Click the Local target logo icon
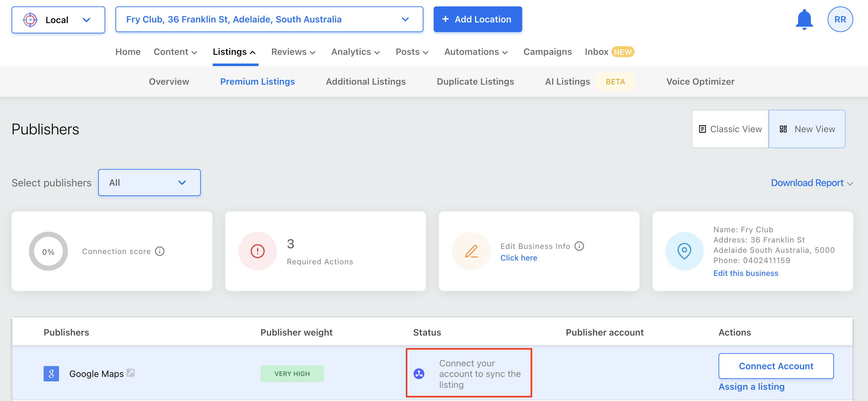The image size is (868, 401). [30, 20]
